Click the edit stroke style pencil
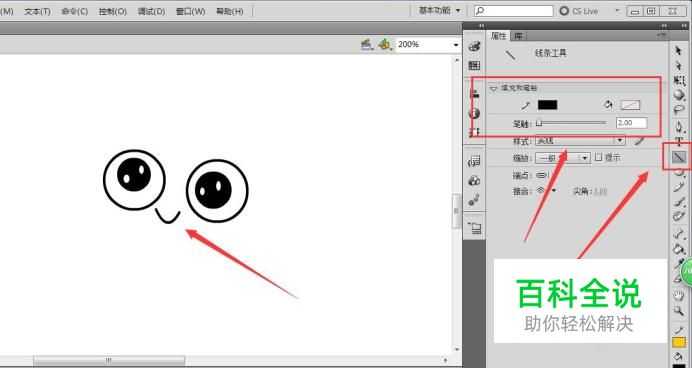The height and width of the screenshot is (368, 692). coord(639,141)
